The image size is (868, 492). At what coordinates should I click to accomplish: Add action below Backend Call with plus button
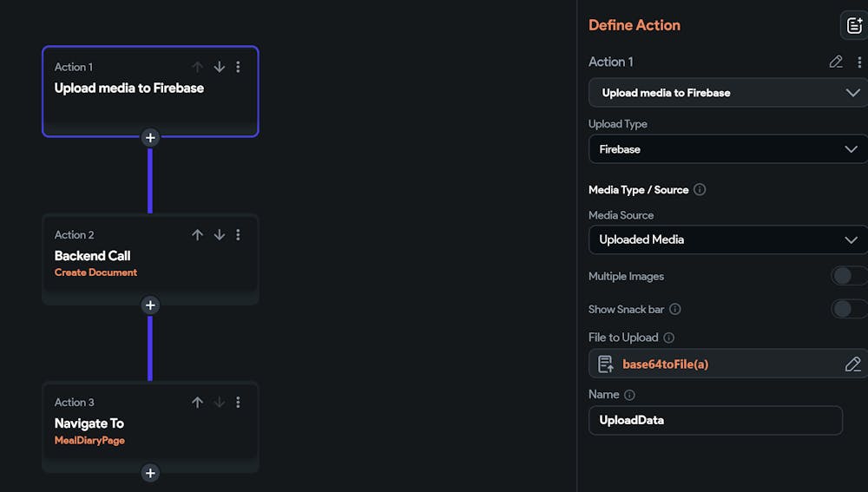click(x=150, y=305)
